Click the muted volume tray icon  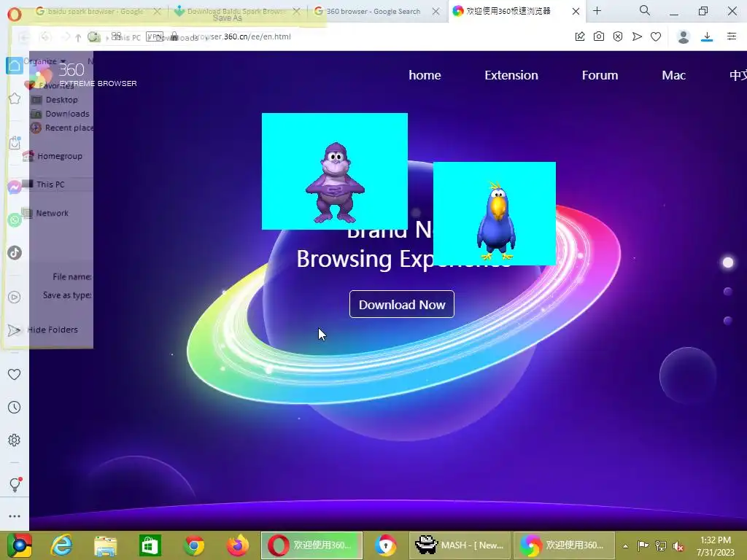coord(678,545)
